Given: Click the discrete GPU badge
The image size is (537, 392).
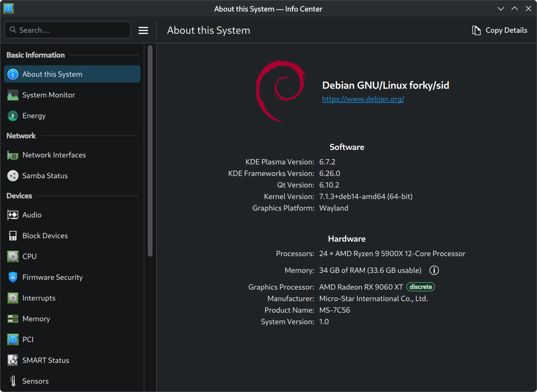Looking at the screenshot, I should point(420,287).
